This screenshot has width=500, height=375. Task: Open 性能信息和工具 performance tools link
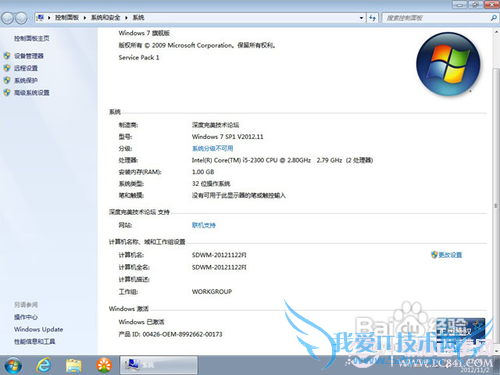(34, 341)
